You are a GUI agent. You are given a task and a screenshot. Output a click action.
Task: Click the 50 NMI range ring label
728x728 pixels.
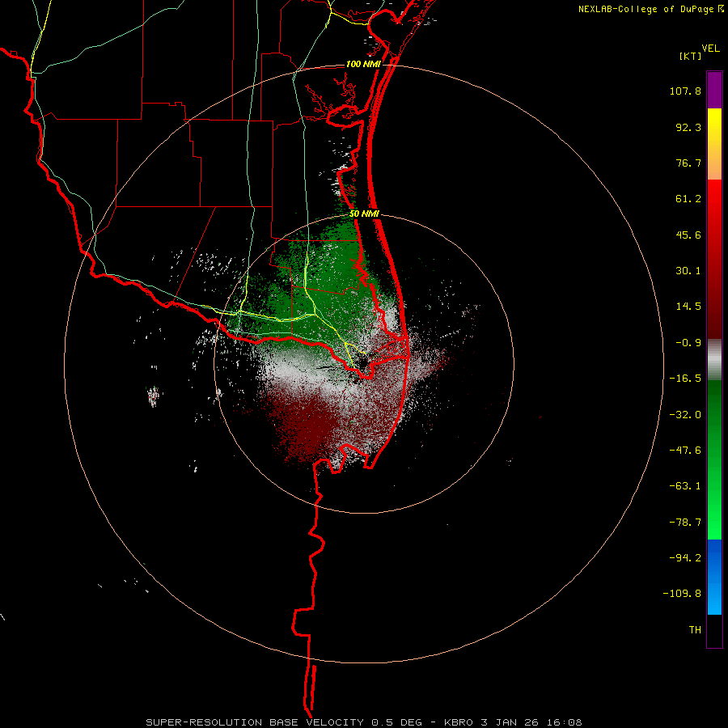365,214
